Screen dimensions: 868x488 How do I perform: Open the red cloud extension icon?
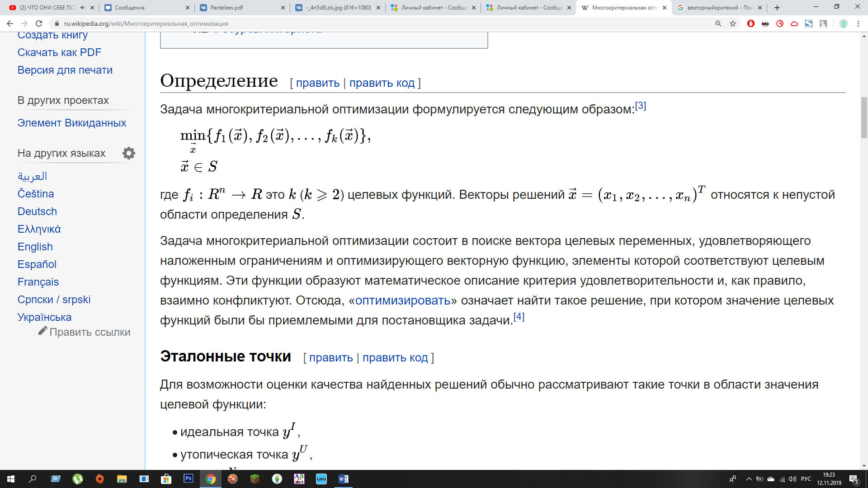coord(794,23)
